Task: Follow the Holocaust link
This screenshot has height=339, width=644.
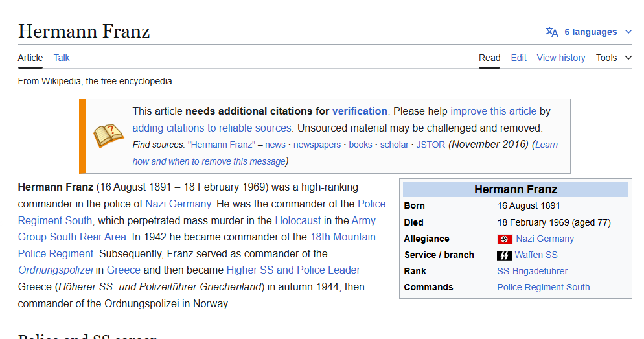Action: tap(298, 220)
